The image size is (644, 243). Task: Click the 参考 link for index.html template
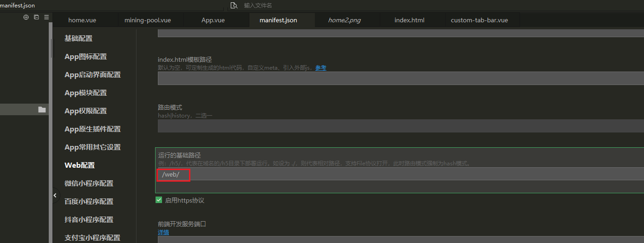point(321,68)
